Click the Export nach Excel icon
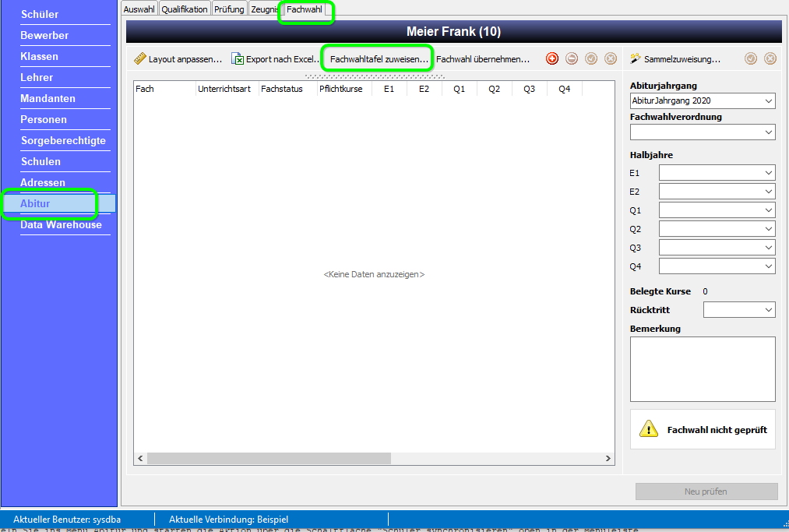Screen dimensions: 789x532 coord(237,58)
